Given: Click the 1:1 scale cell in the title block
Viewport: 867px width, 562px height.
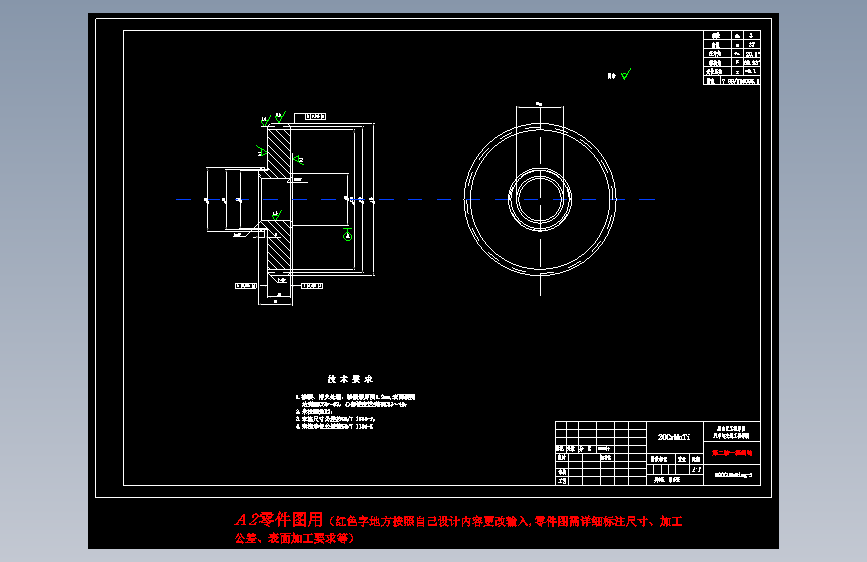Looking at the screenshot, I should (696, 470).
